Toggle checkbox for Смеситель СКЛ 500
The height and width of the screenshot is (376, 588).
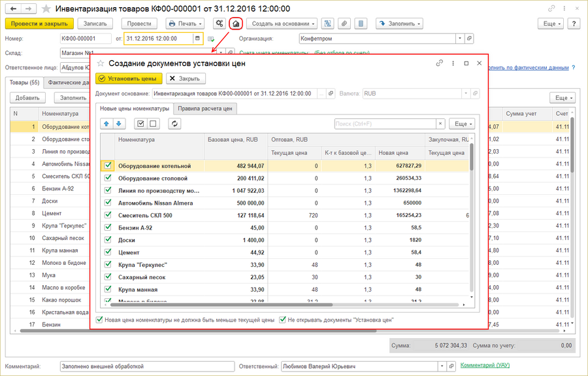(x=108, y=215)
